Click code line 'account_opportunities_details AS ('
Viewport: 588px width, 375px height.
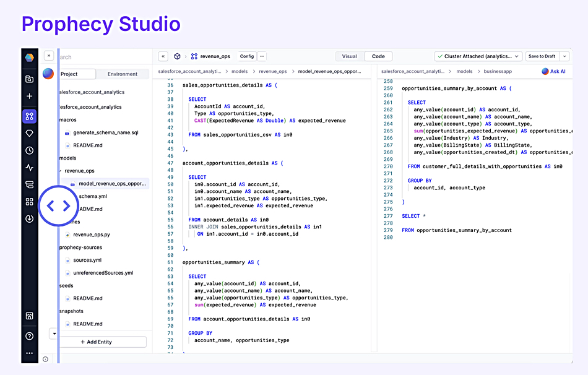coord(233,163)
